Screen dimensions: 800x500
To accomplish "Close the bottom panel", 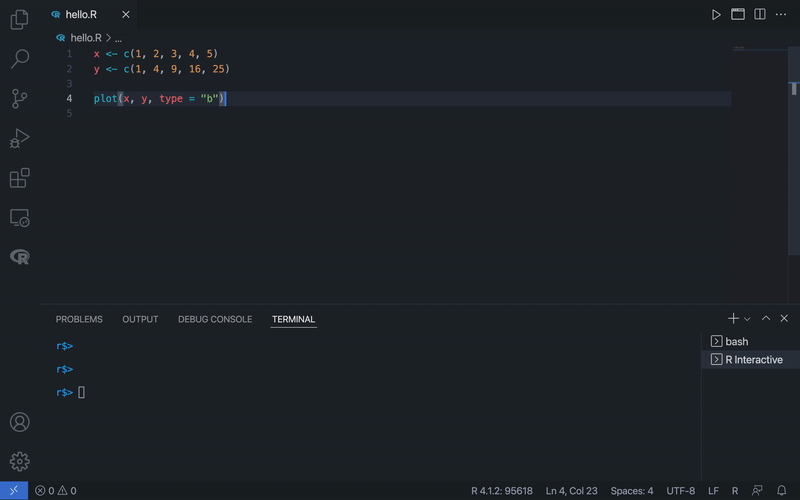I will coord(784,318).
